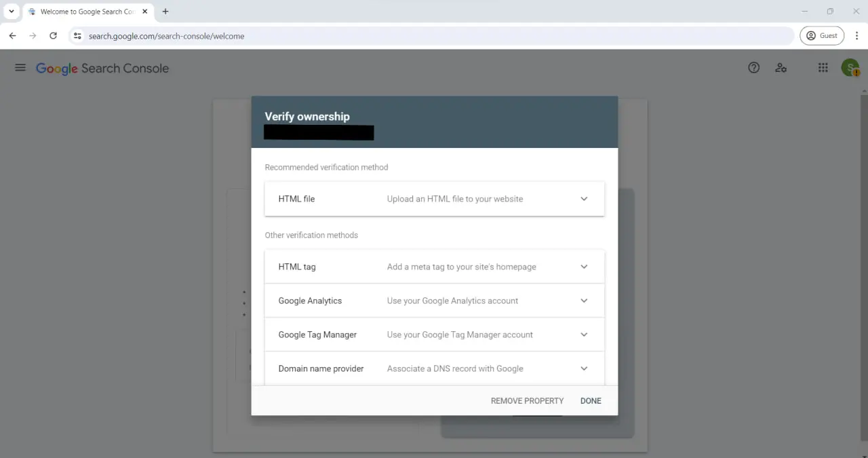Expand the Domain name provider chevron

(x=584, y=368)
